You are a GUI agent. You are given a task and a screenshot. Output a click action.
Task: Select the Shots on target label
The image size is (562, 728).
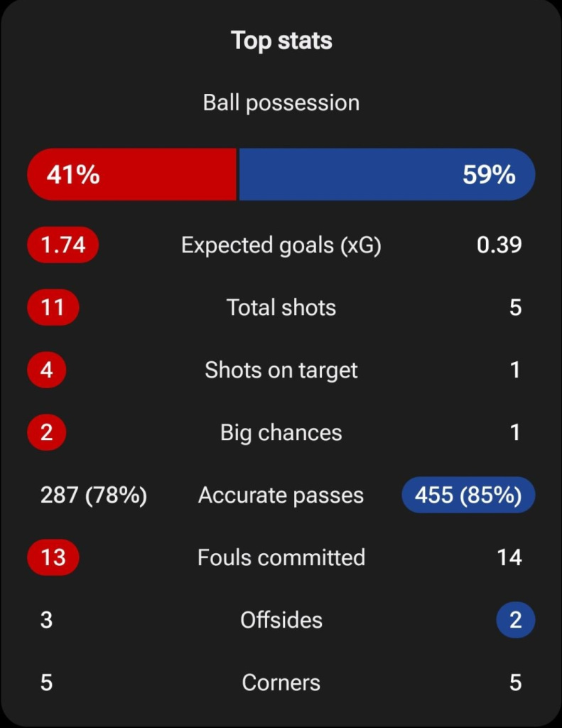(x=281, y=370)
